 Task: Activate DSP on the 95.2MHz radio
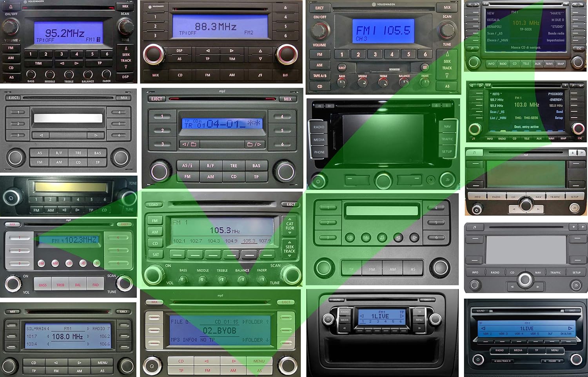[125, 77]
